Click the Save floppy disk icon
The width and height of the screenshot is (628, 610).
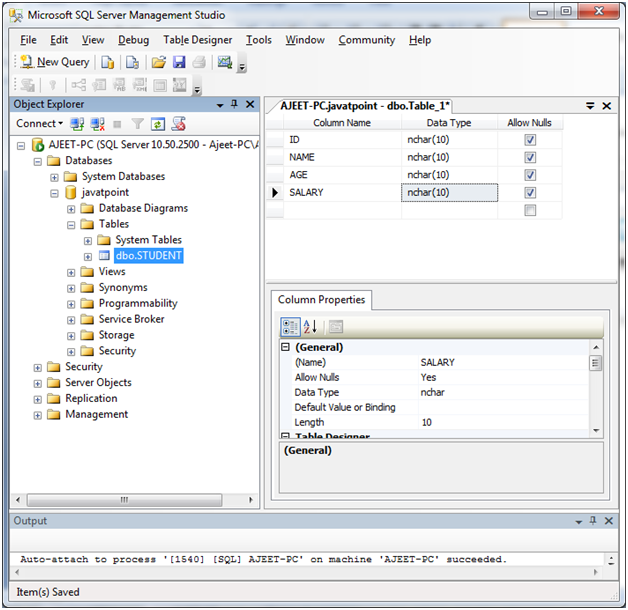coord(179,62)
